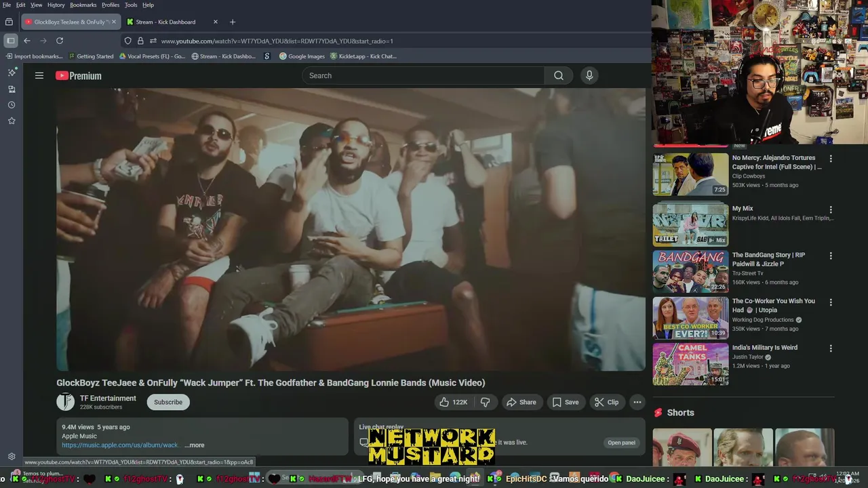Open Import bookmarks item
Screen dimensions: 868x488
(33, 56)
